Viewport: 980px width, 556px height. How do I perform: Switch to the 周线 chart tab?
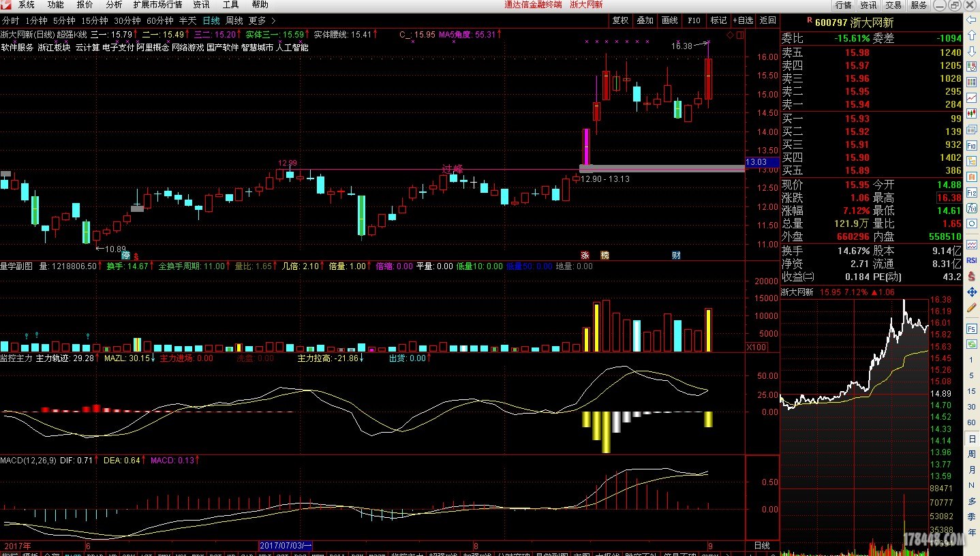234,20
